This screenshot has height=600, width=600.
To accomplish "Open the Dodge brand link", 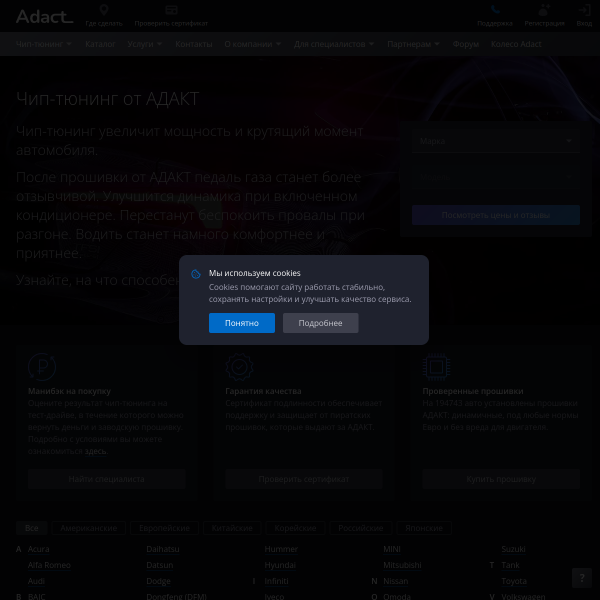I will [x=158, y=581].
